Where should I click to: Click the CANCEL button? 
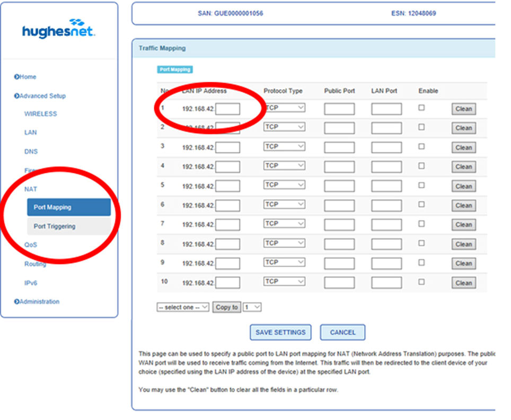[342, 332]
